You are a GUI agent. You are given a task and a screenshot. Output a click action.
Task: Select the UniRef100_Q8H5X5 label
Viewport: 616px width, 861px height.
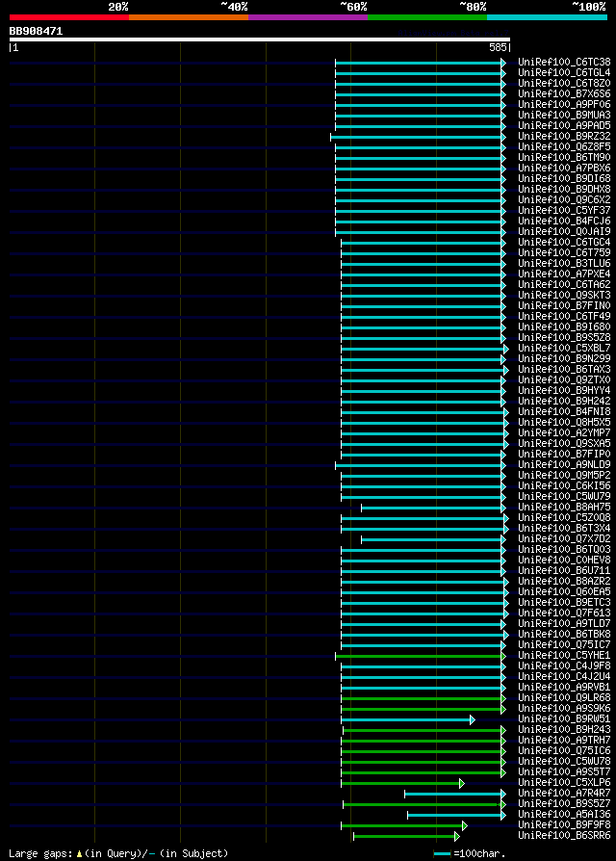564,422
